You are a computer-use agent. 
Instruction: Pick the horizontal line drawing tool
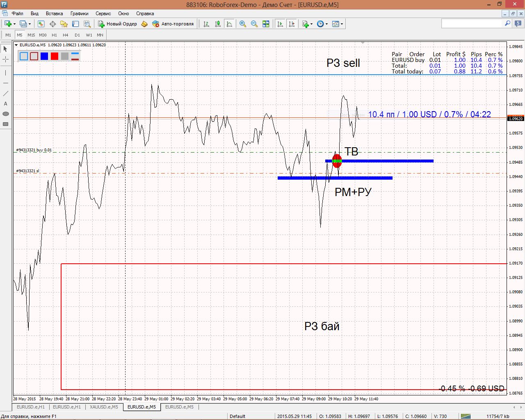pos(6,83)
